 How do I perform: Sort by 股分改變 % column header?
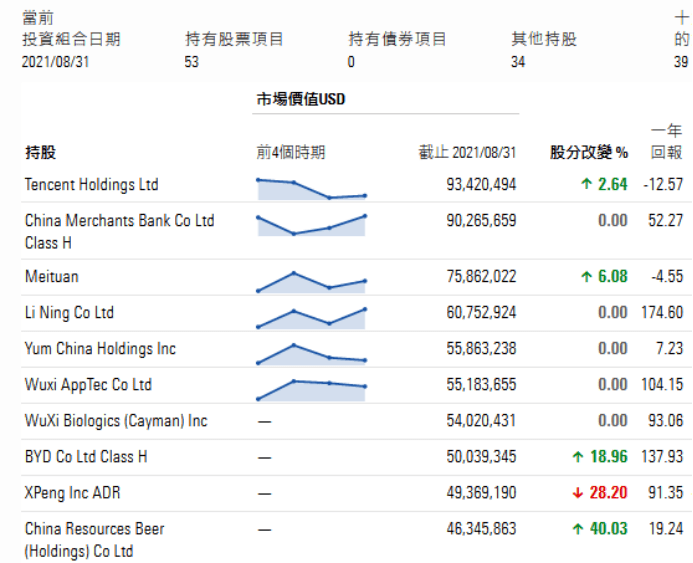point(589,152)
